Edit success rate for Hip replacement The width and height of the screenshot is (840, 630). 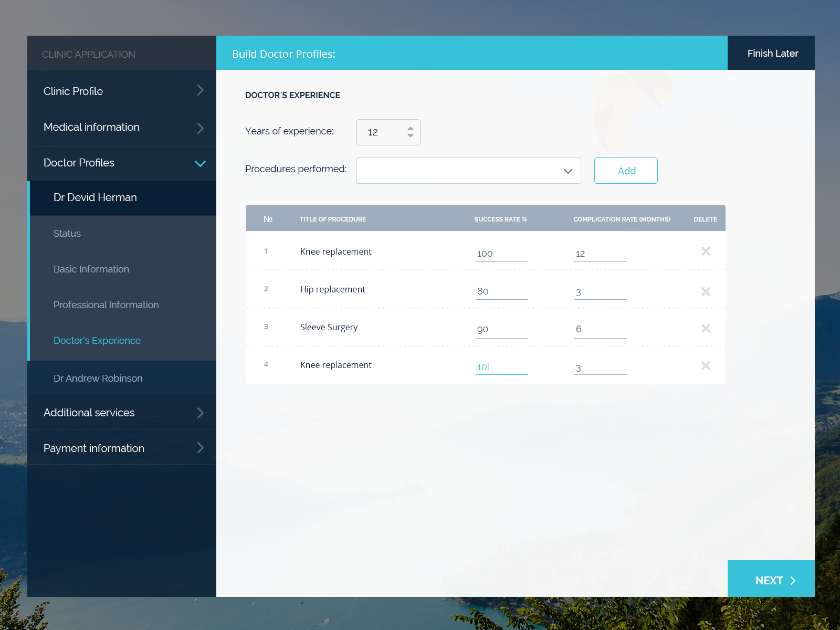tap(501, 292)
